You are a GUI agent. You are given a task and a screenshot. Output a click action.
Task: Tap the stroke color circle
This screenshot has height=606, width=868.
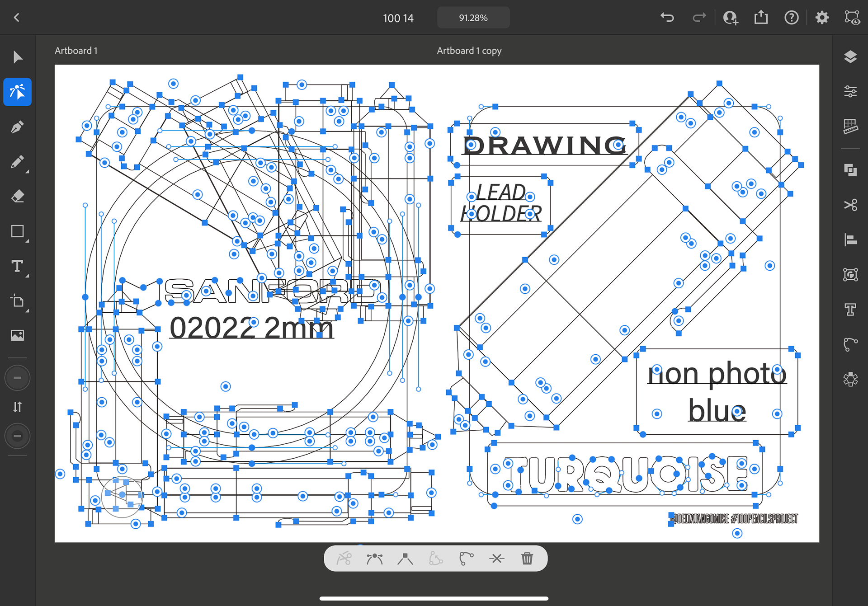[17, 436]
